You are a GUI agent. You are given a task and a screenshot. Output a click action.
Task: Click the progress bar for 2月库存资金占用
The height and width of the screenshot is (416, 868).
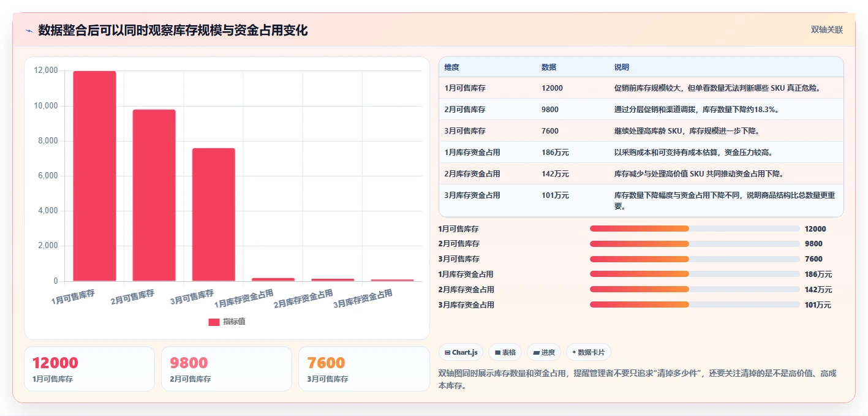click(x=695, y=289)
